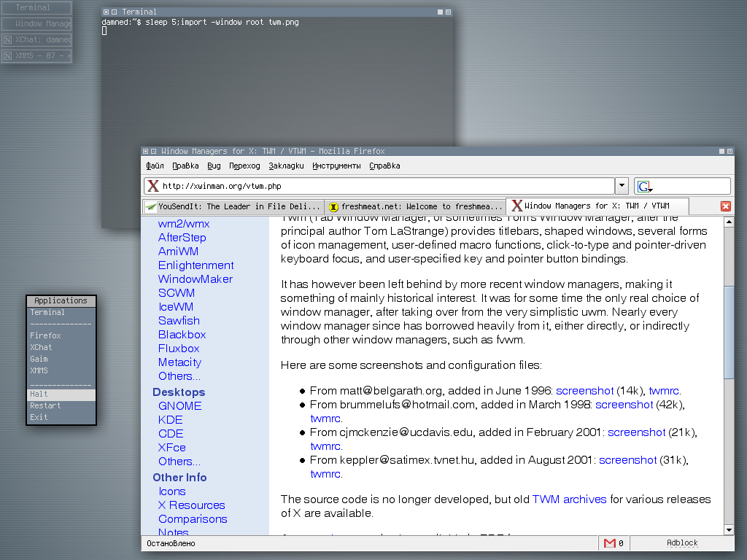This screenshot has height=560, width=747.
Task: Click the XMMS icon in the icon manager
Action: (7, 55)
